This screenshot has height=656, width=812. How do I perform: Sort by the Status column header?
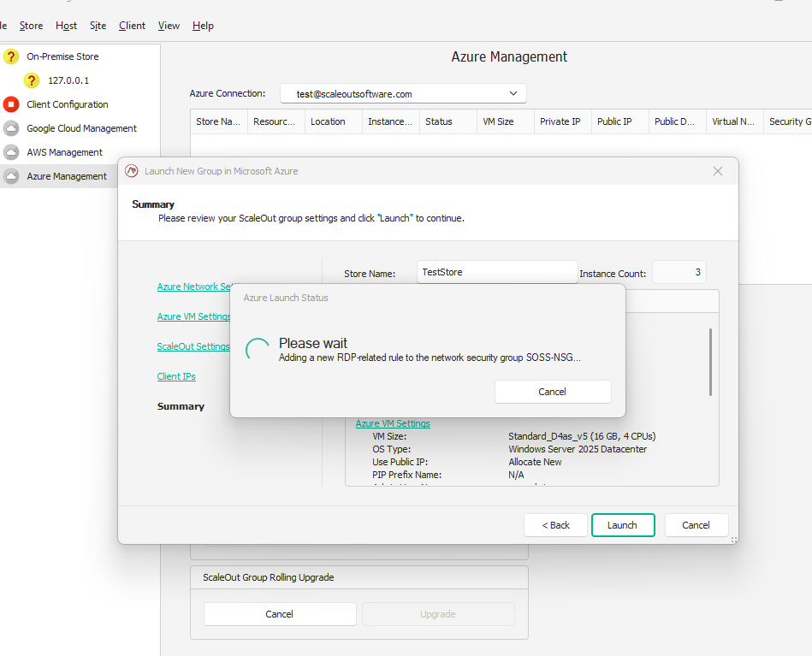pos(448,121)
